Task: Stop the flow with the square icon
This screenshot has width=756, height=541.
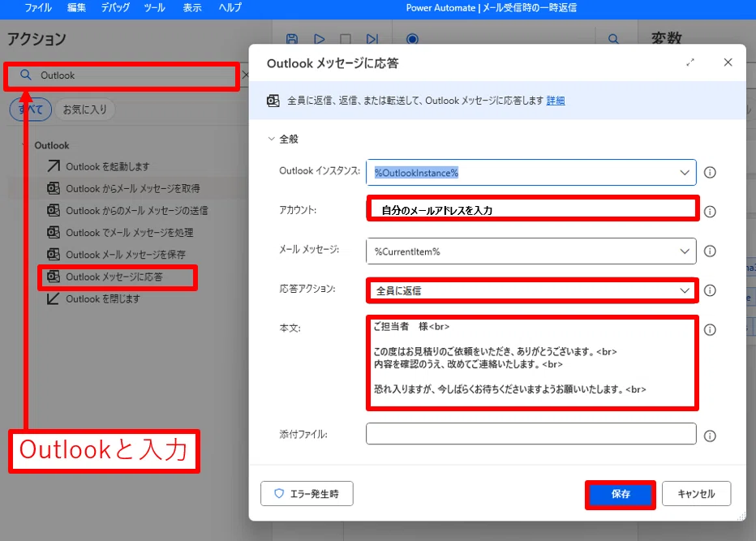Action: point(346,39)
